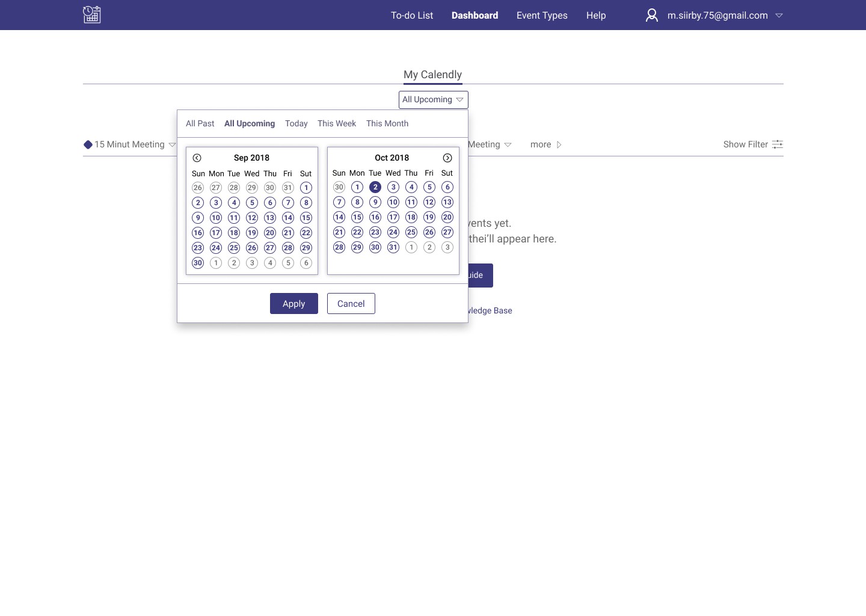This screenshot has height=616, width=866.
Task: Go to next month arrow by Oct 2018
Action: tap(447, 158)
